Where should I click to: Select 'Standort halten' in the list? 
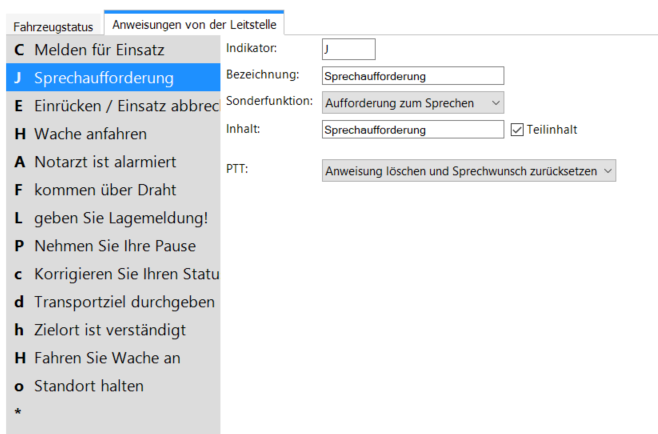pos(113,386)
